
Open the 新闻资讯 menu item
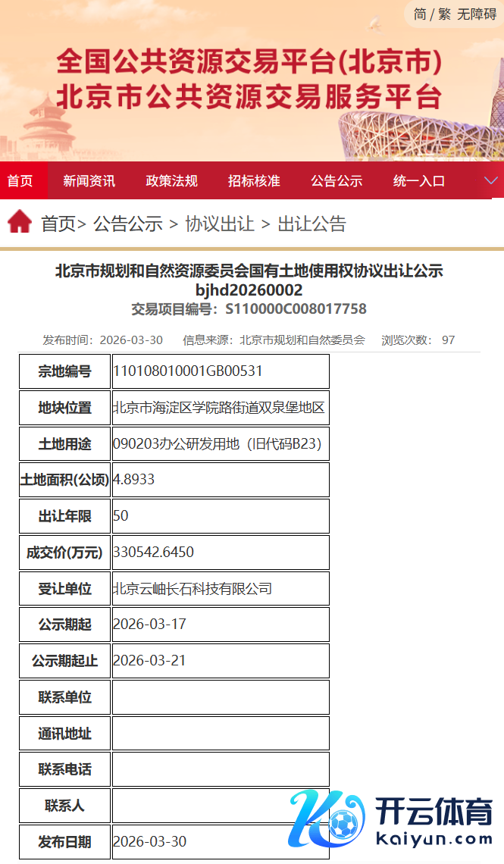pos(89,181)
